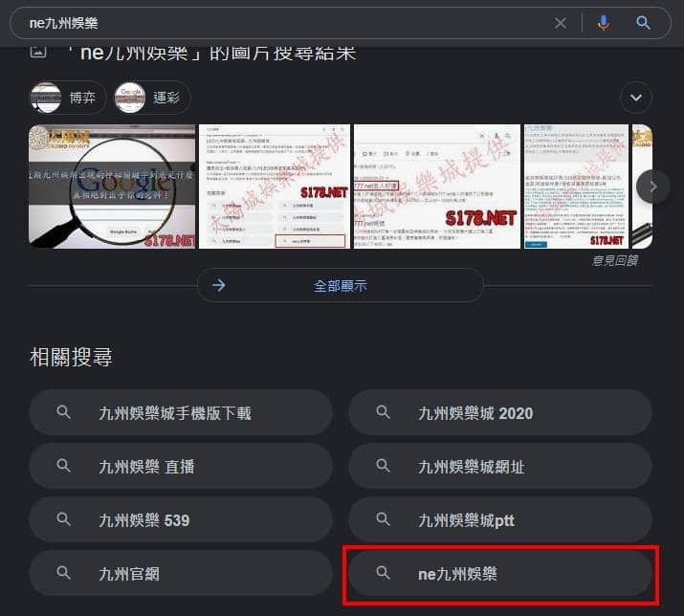This screenshot has height=616, width=684.
Task: Expand the image filter chips chevron
Action: click(636, 98)
